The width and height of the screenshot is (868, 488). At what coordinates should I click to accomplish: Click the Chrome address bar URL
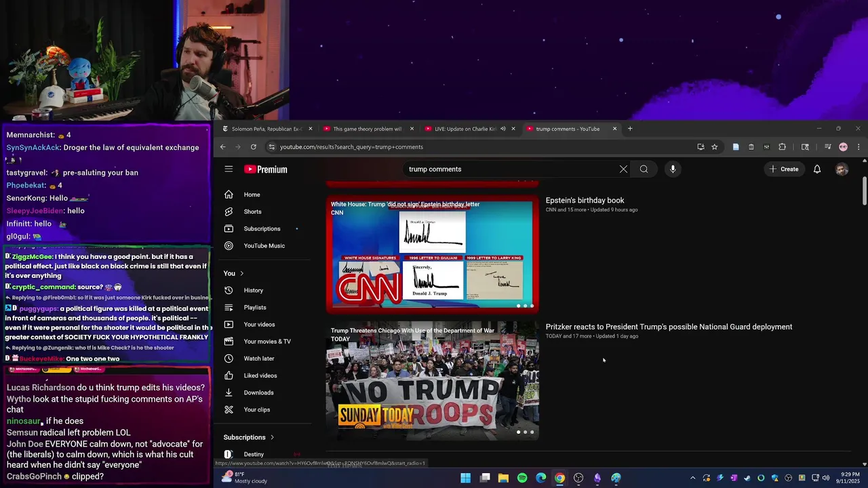(x=351, y=147)
